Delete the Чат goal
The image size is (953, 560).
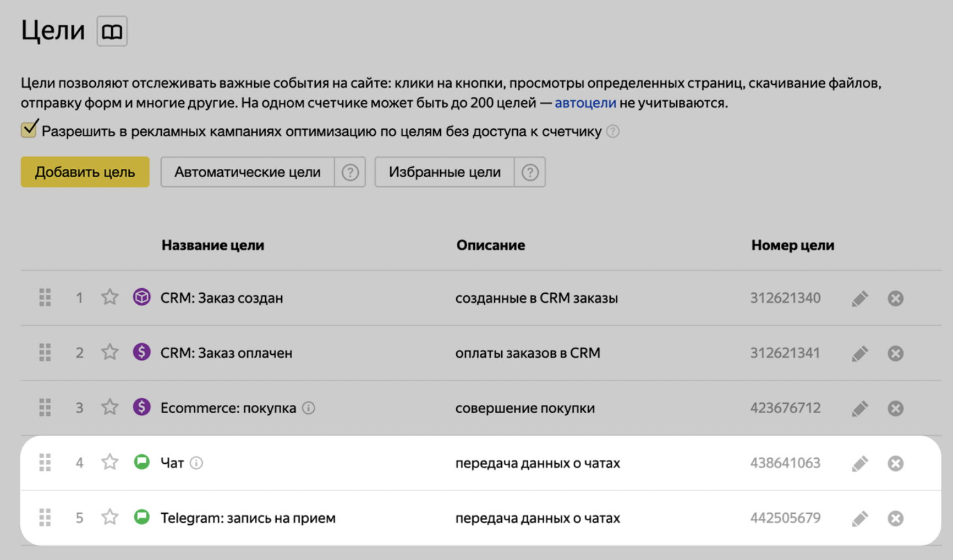coord(895,463)
